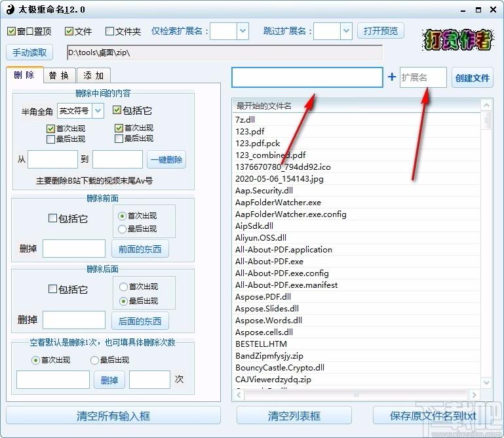Click the 次 count input field

click(x=149, y=380)
